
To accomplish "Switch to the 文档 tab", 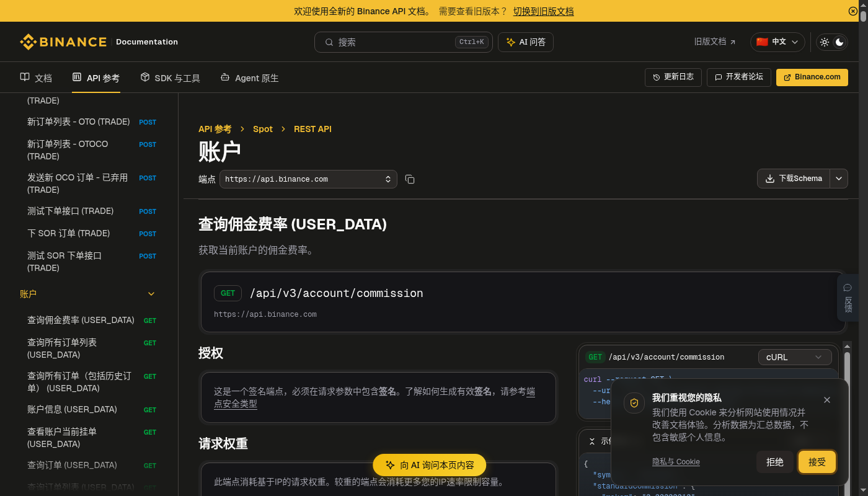I will pyautogui.click(x=36, y=78).
